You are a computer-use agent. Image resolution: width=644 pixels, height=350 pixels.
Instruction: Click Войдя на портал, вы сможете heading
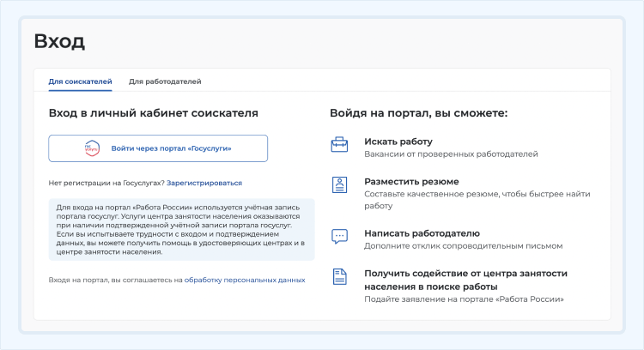(x=418, y=113)
